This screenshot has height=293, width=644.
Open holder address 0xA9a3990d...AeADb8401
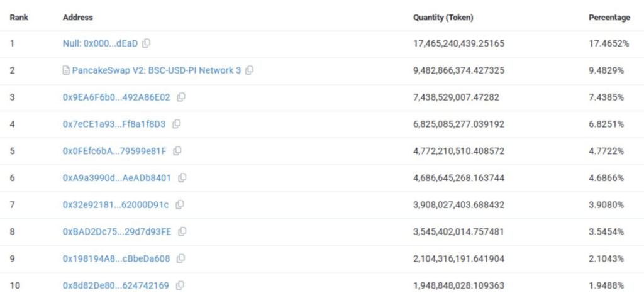click(116, 178)
